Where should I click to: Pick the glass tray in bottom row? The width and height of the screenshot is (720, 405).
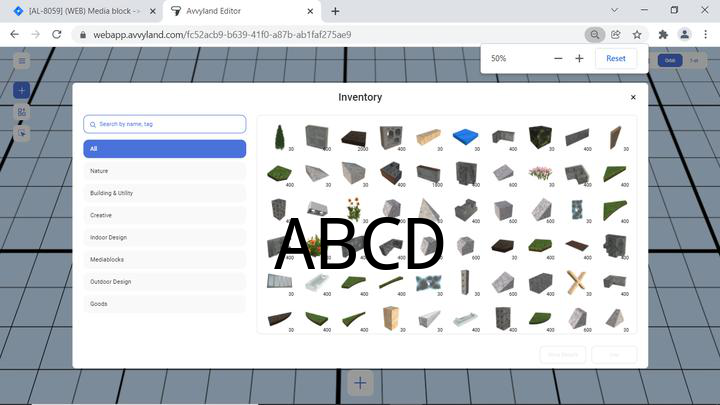coord(466,318)
